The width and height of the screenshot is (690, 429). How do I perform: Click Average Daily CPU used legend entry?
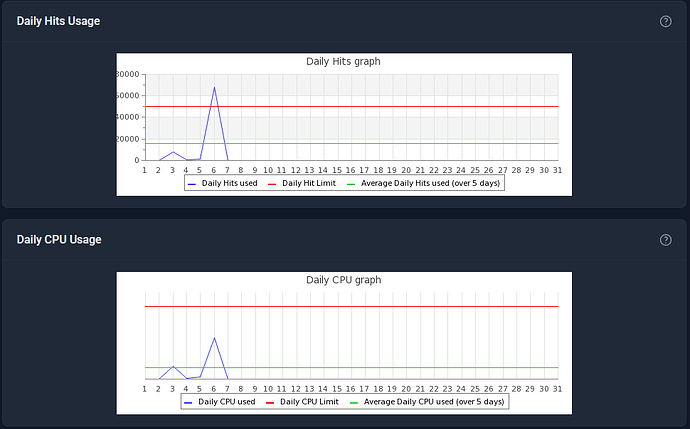click(427, 402)
